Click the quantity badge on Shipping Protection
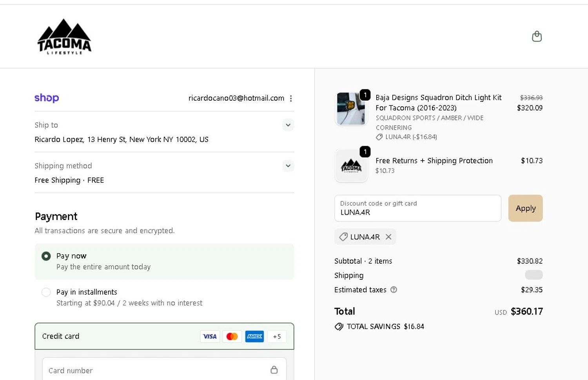Screen dimensions: 588x380 [365, 152]
